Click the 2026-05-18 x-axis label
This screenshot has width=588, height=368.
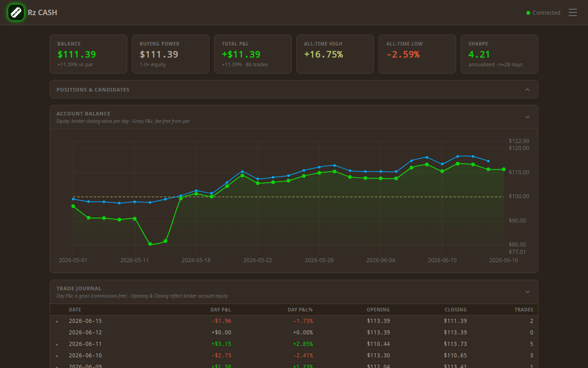click(196, 260)
